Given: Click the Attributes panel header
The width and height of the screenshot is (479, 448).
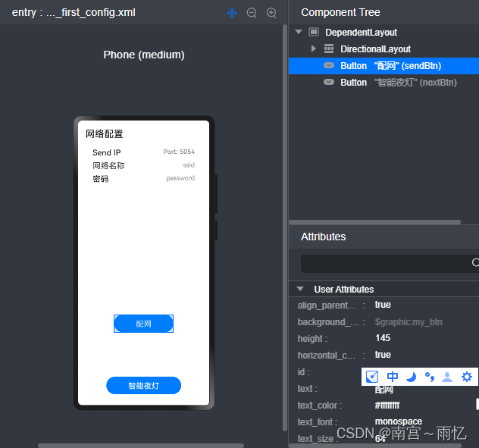Looking at the screenshot, I should pyautogui.click(x=323, y=237).
